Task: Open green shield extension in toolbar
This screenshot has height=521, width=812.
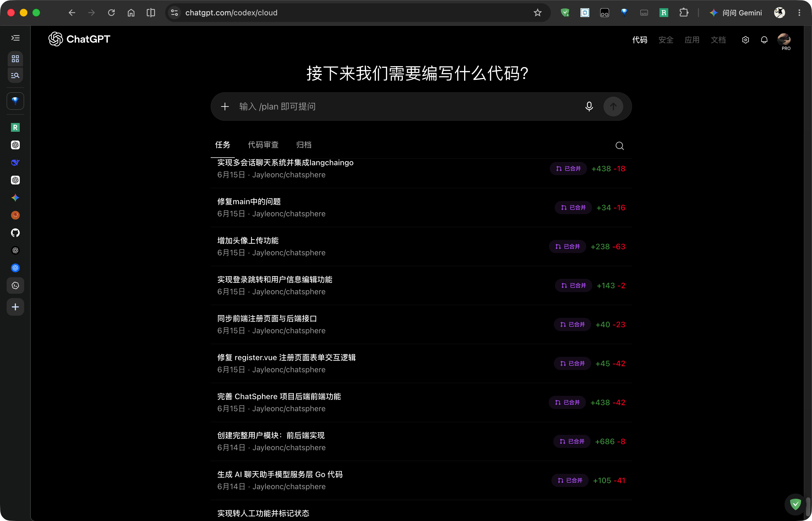Action: [565, 13]
